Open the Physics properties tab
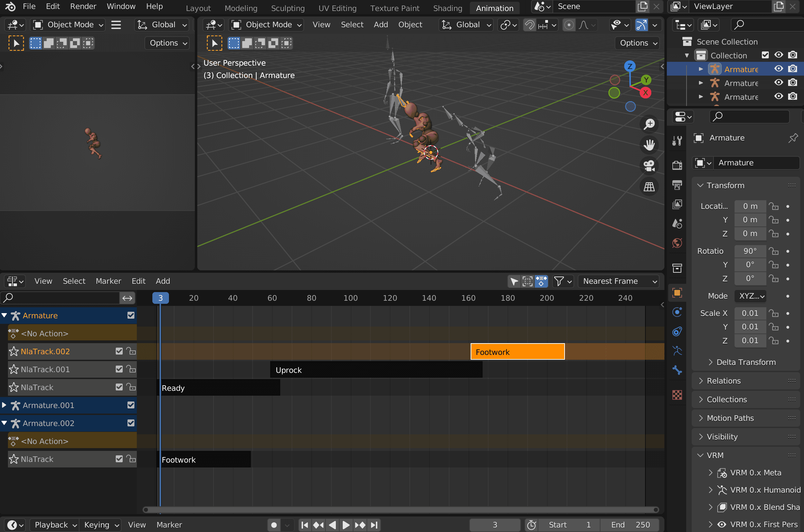This screenshot has height=532, width=804. tap(677, 312)
